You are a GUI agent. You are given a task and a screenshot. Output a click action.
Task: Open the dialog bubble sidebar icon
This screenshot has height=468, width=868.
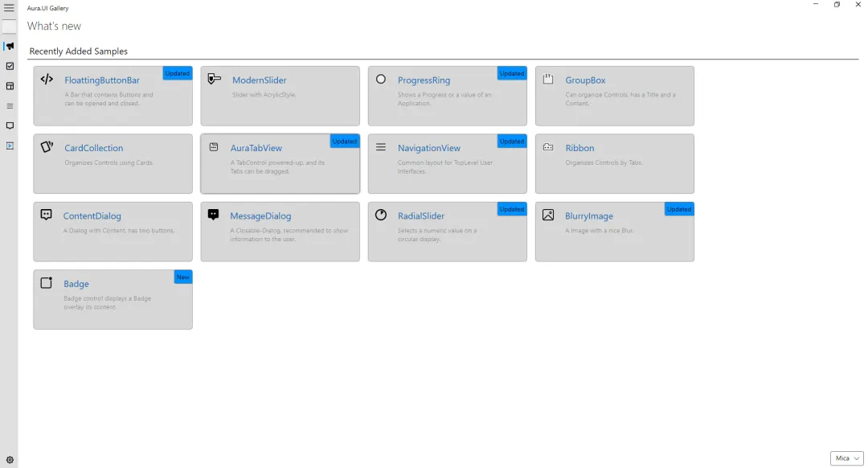[10, 125]
